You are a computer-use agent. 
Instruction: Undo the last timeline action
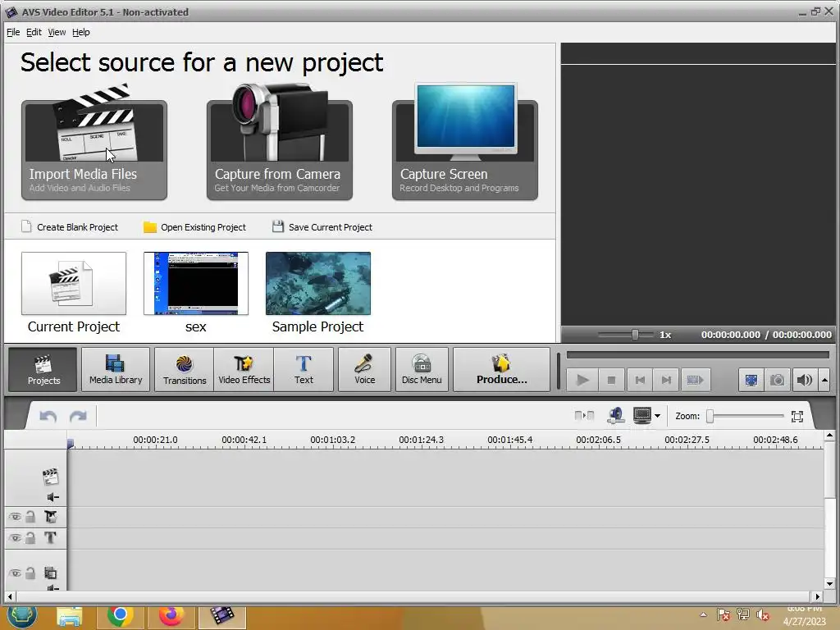point(48,416)
